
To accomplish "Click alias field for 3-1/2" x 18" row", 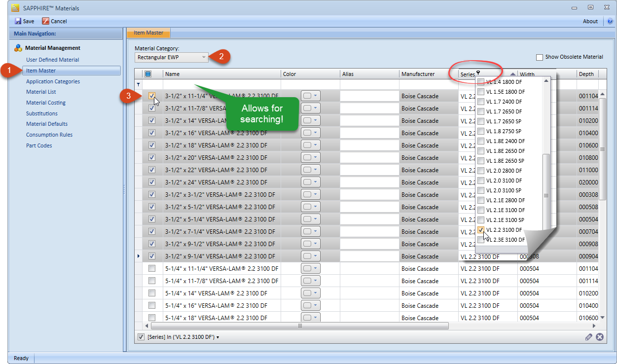I will (x=369, y=146).
